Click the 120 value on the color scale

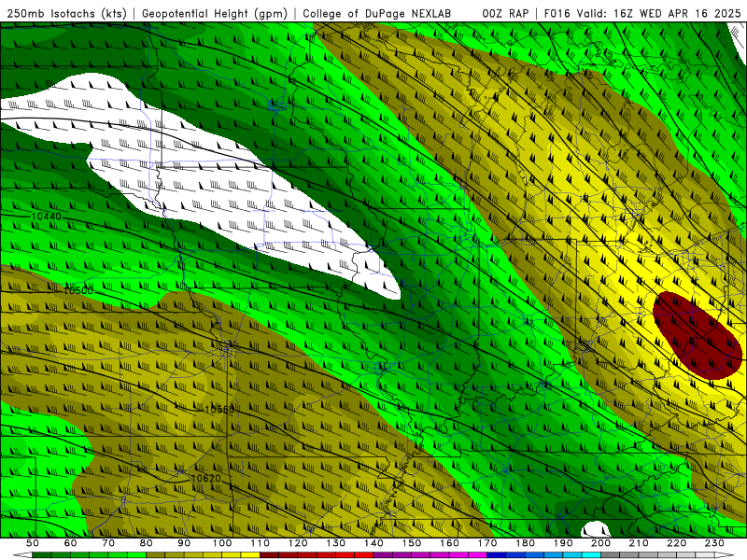tap(298, 543)
